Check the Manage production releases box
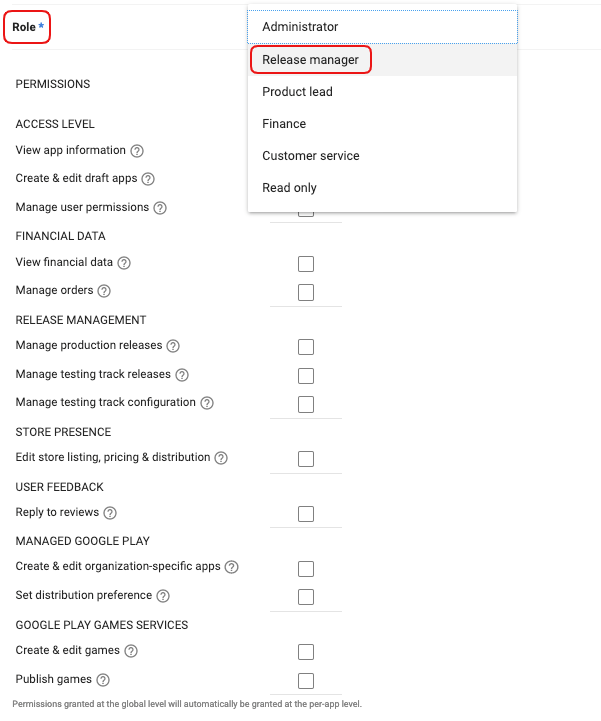This screenshot has height=721, width=601. pos(306,347)
